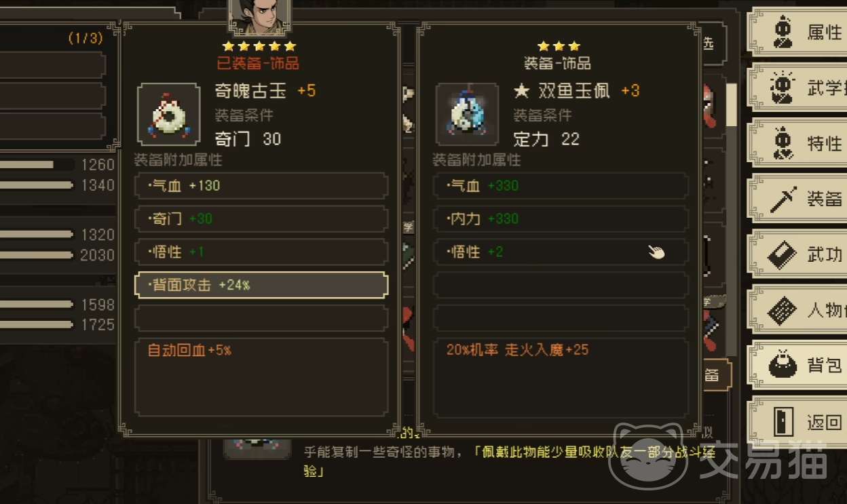Viewport: 847px width, 504px height.
Task: Click the 奇魄古玉 jade item icon
Action: tap(169, 115)
